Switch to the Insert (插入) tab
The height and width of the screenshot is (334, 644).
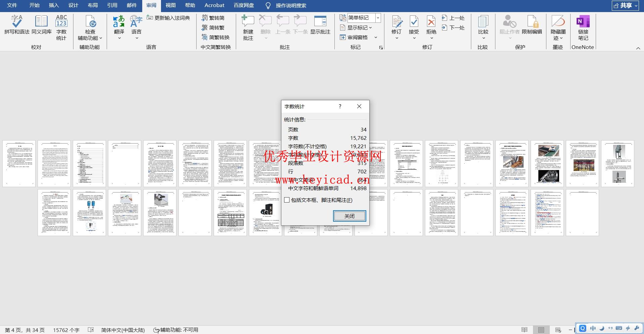[x=54, y=5]
